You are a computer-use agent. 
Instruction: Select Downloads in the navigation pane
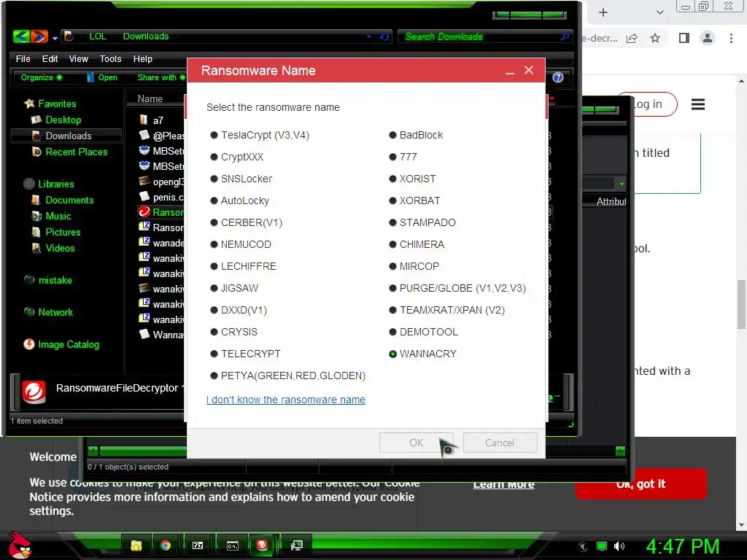(x=66, y=136)
